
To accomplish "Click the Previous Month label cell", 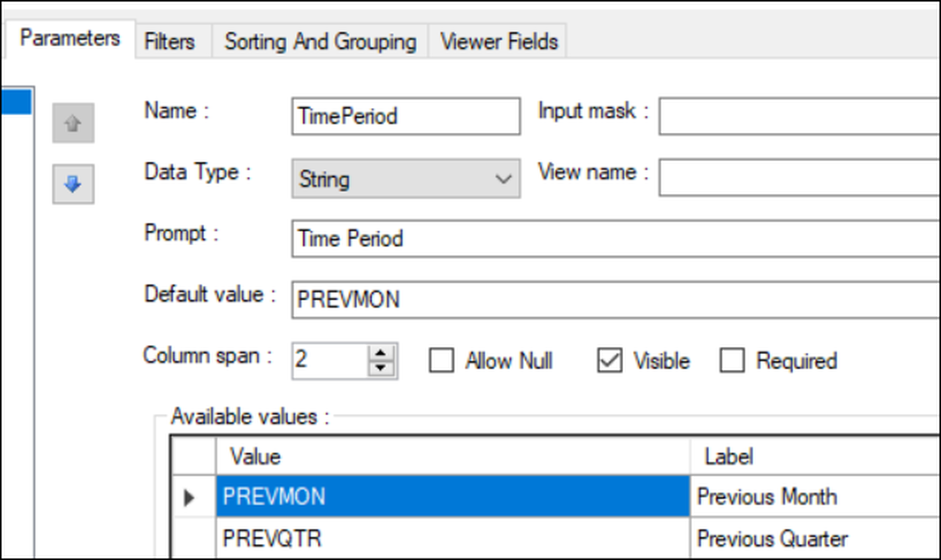I will 816,497.
